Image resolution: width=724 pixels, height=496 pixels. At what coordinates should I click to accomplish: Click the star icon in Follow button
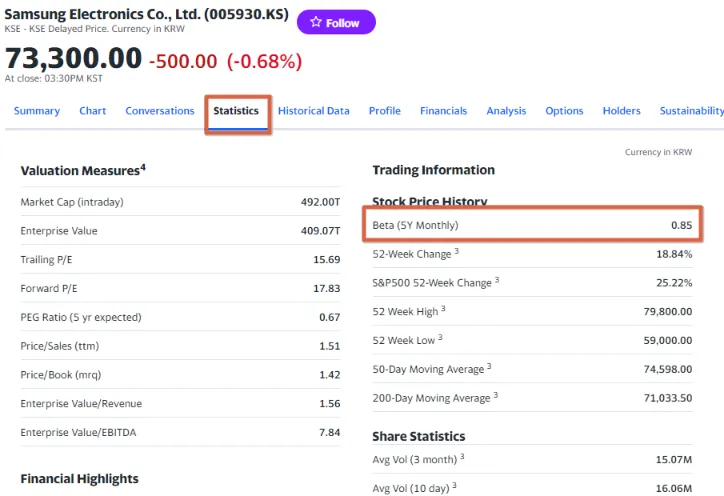316,22
